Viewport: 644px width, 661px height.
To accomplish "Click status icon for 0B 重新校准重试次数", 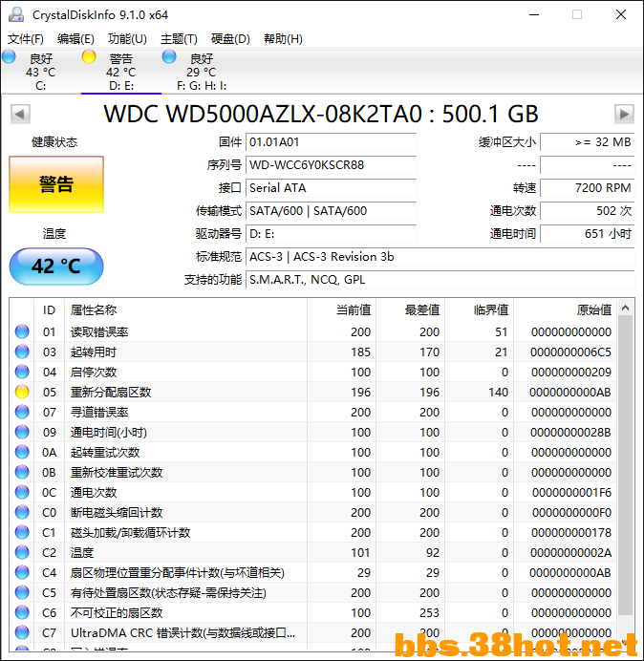I will 22,472.
